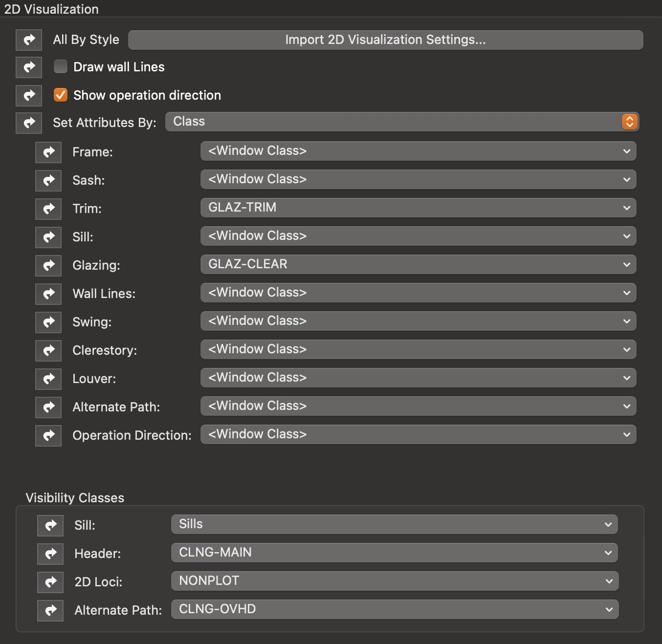662x644 pixels.
Task: Click the by-style arrow beside Header visibility class
Action: tap(50, 554)
